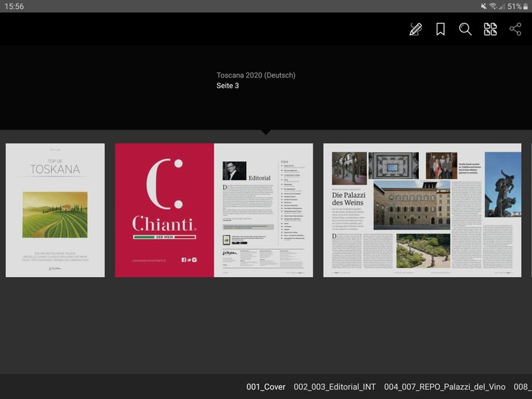The width and height of the screenshot is (532, 399).
Task: Open the Editorial page thumbnail
Action: coord(264,210)
